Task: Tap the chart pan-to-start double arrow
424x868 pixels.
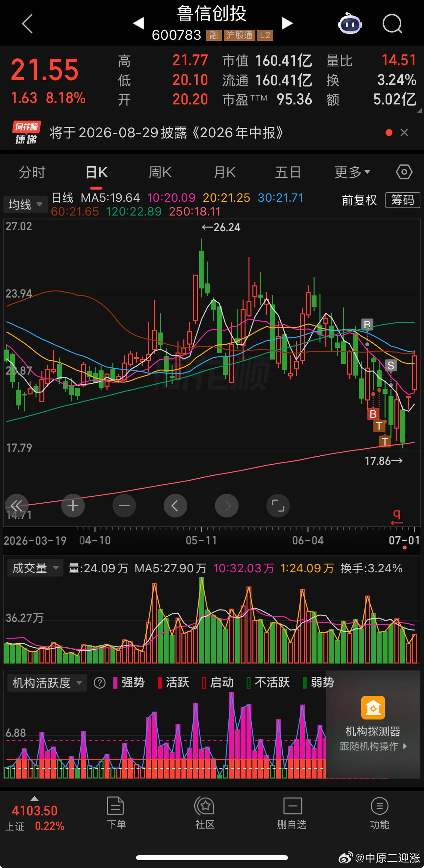Action: tap(16, 505)
